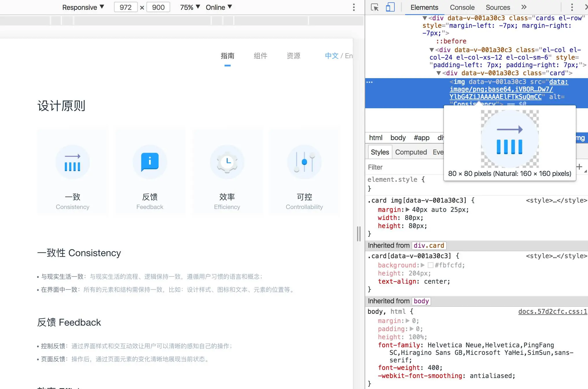
Task: Click the Consistency card icon
Action: pos(72,162)
